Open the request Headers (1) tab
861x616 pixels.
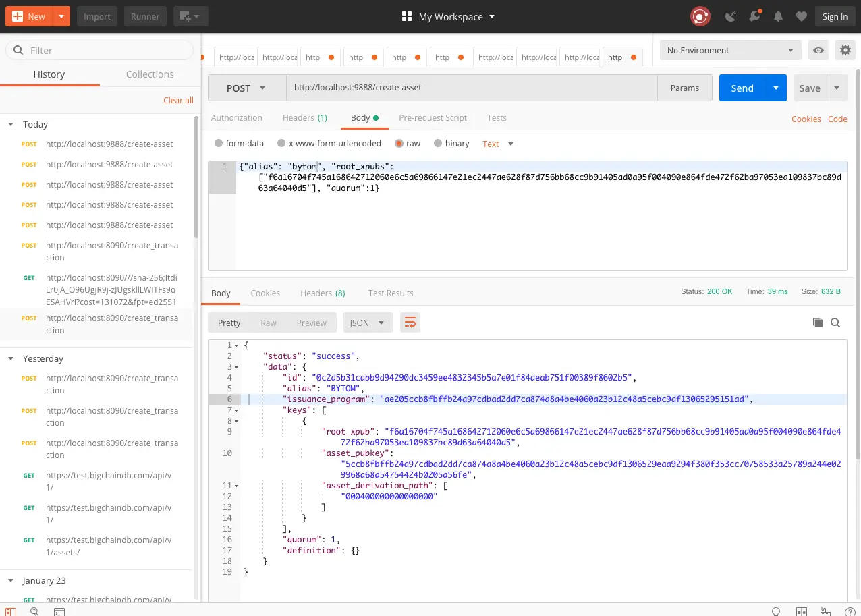coord(305,117)
